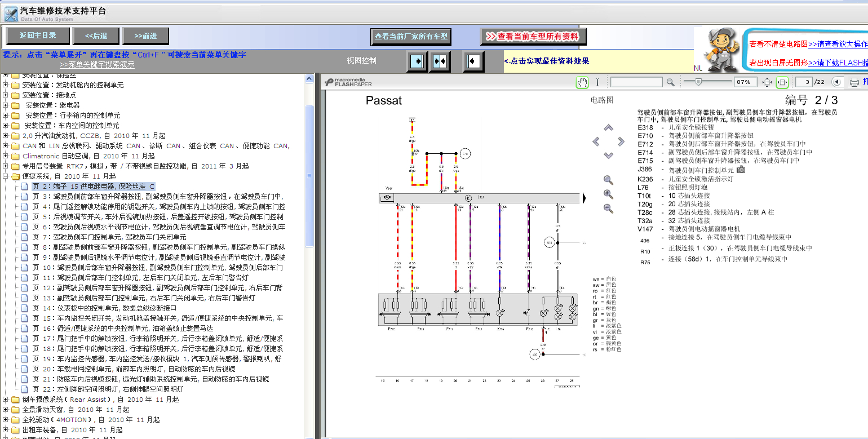Click the plain magnifier icon on the diagram
Viewport: 868px width, 439px height.
pos(608,180)
